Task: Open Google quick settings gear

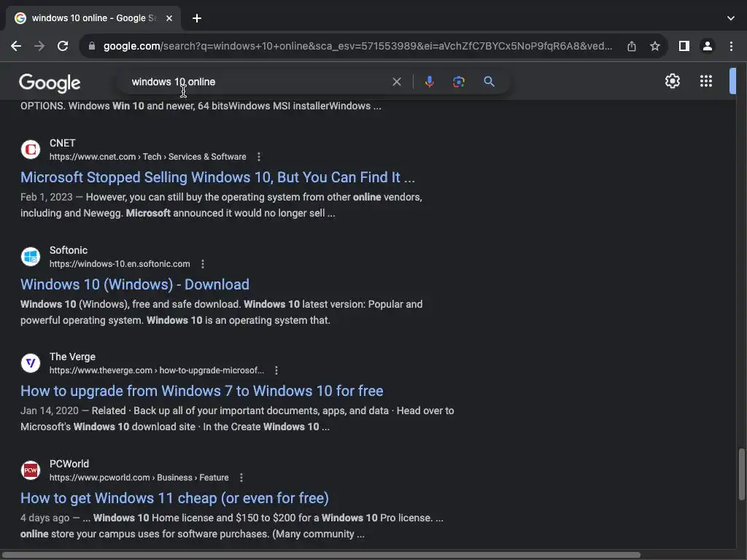Action: (672, 81)
